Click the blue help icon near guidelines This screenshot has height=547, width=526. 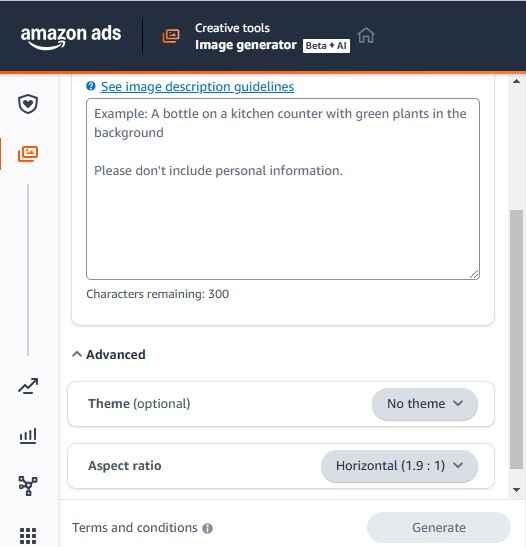pyautogui.click(x=91, y=86)
